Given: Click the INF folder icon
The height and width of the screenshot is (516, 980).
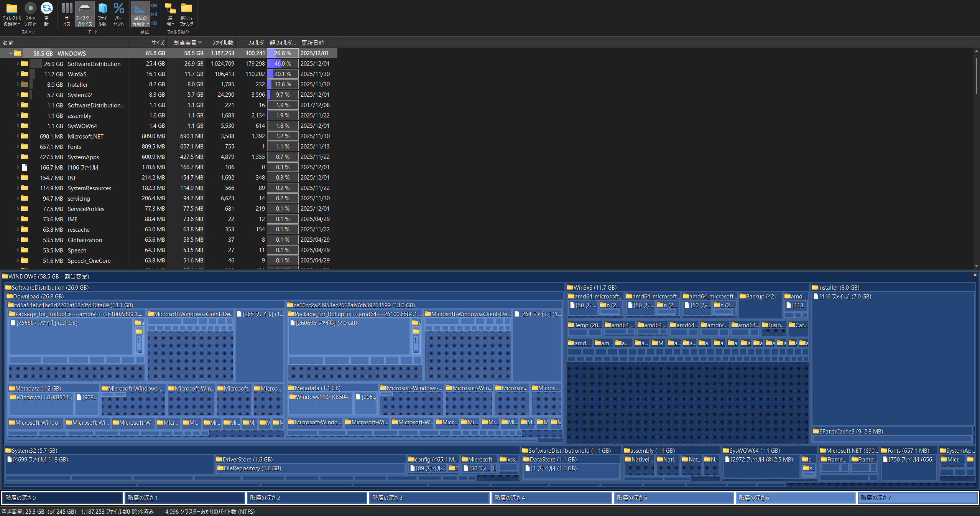Looking at the screenshot, I should point(25,178).
